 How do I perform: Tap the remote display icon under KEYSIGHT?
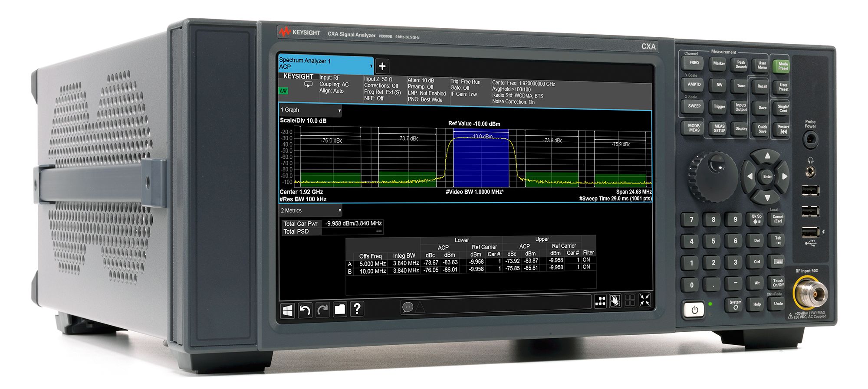point(308,85)
